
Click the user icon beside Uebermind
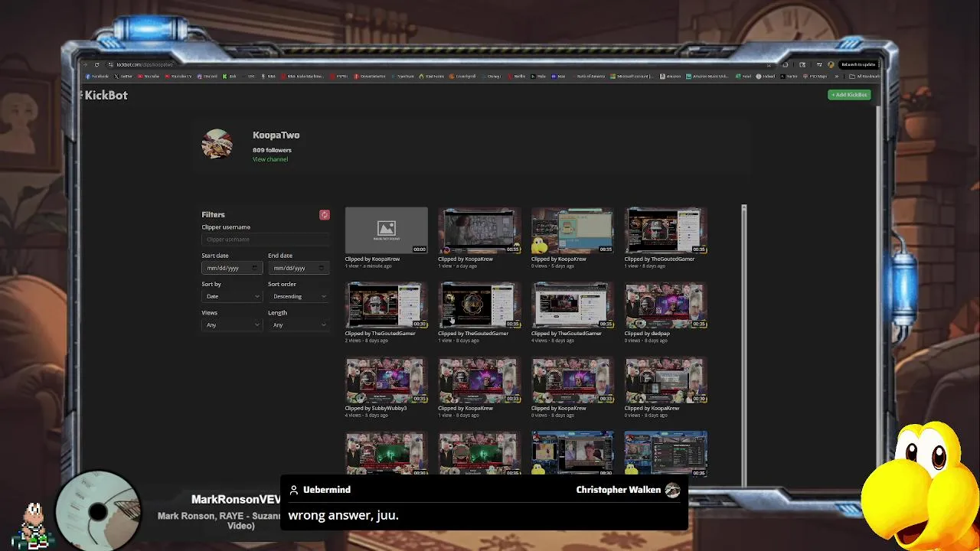(x=293, y=490)
